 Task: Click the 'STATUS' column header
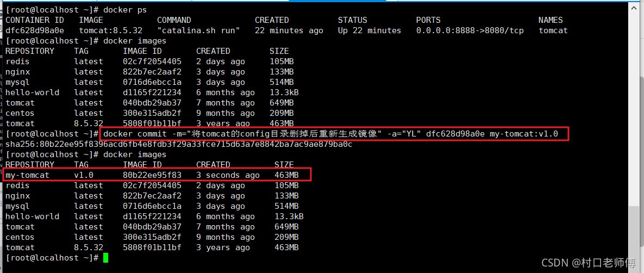352,20
